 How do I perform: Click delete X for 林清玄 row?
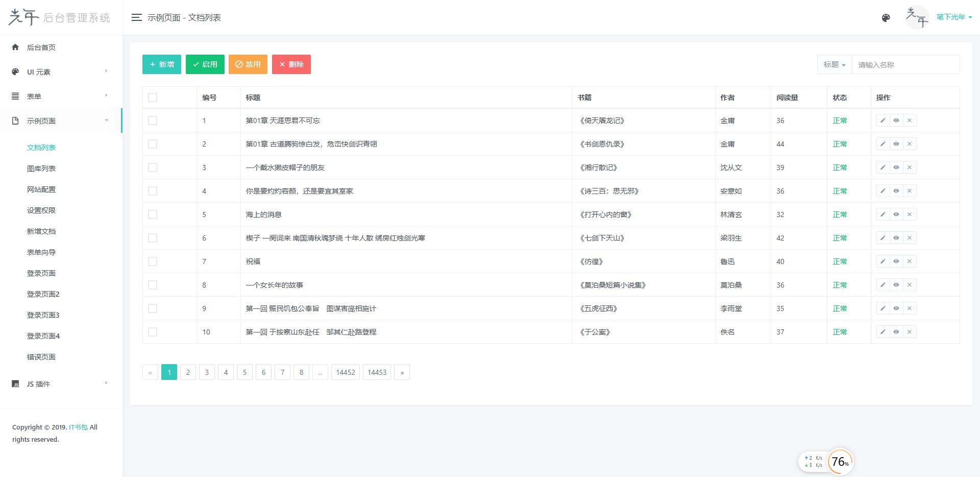(x=910, y=214)
